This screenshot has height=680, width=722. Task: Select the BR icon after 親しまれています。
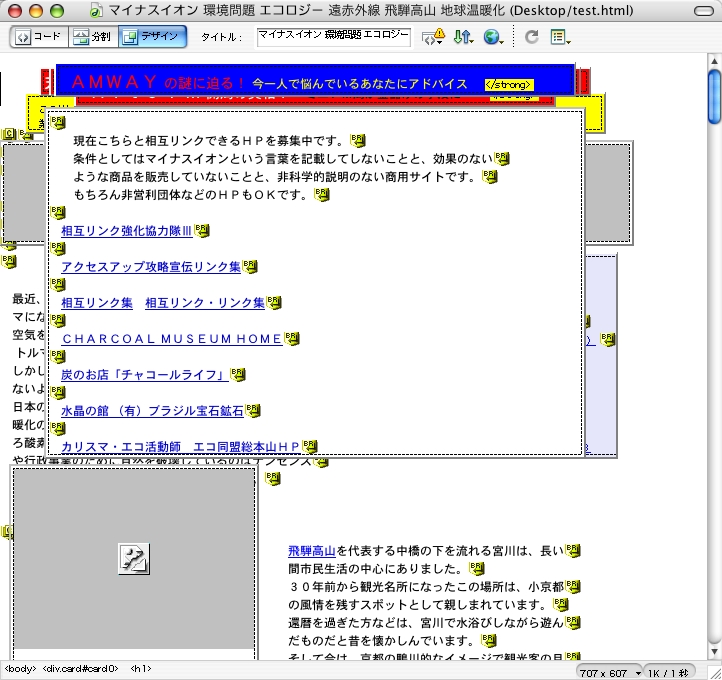tap(560, 604)
